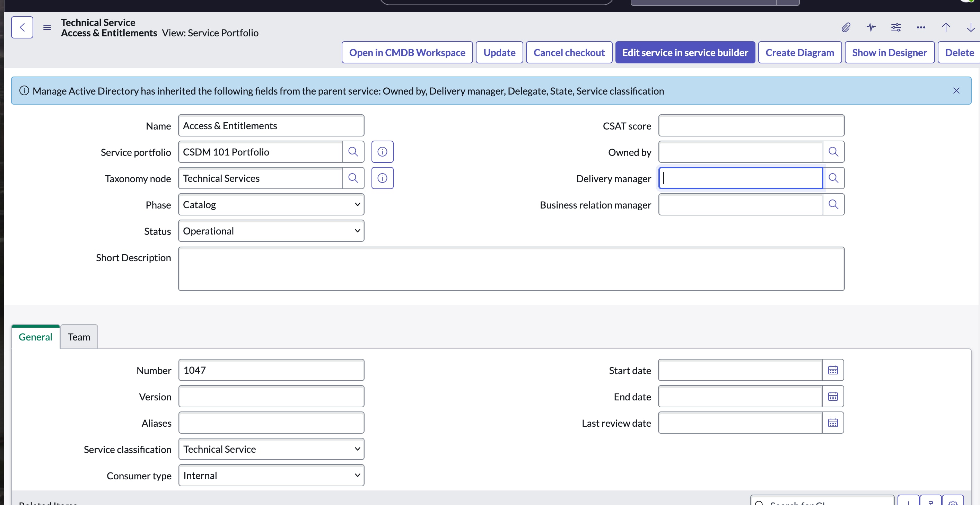Open the form context menu (hamburger icon)

tap(47, 27)
